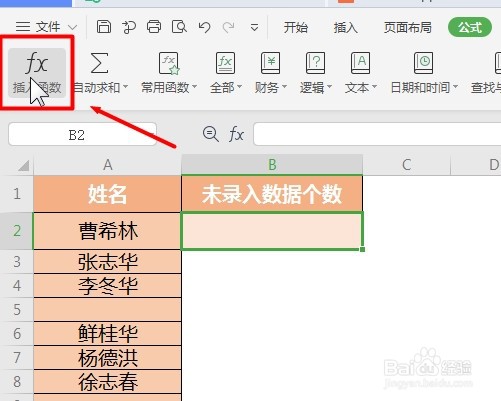
Task: Click the 插入函数 fx button
Action: point(37,72)
